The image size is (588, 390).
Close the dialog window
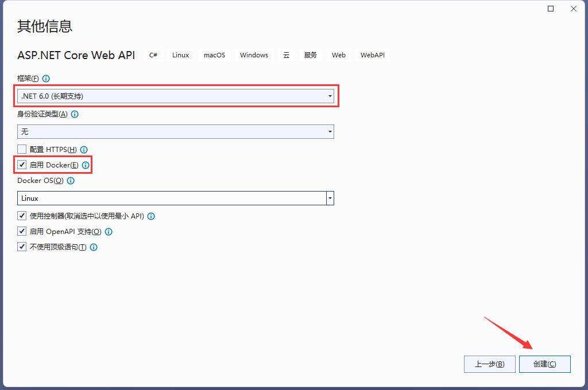[574, 9]
